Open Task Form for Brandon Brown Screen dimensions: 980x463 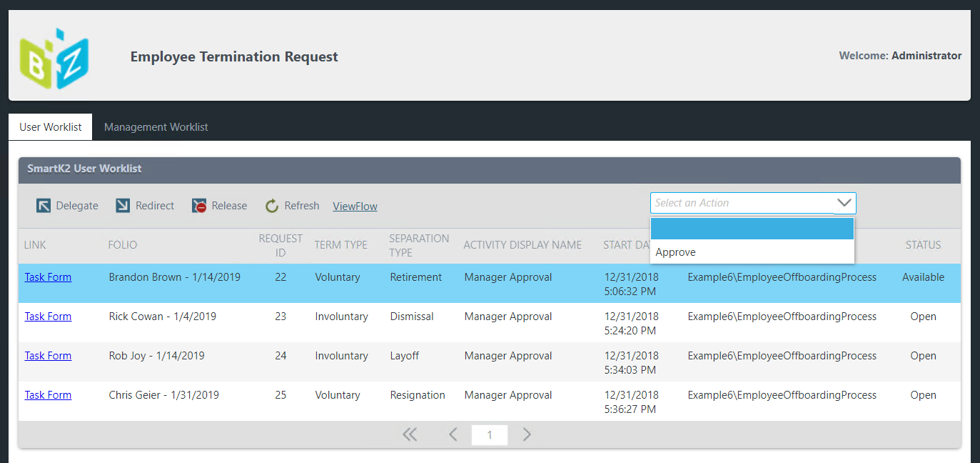click(x=48, y=277)
